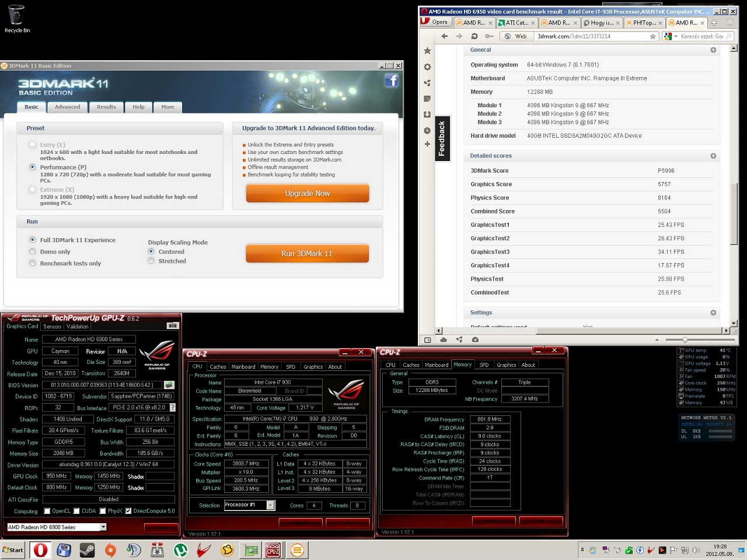Open the Opera downloads sidebar panel
The height and width of the screenshot is (560, 747).
pos(427,114)
